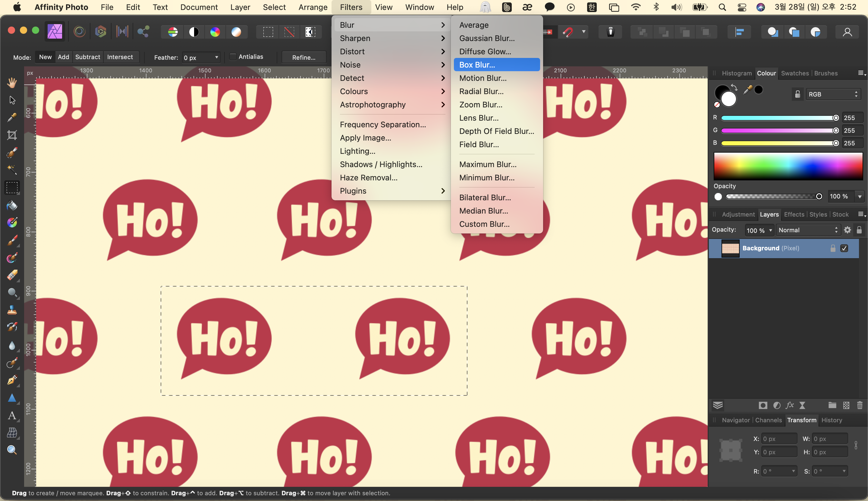Toggle Background layer visibility checkbox
This screenshot has width=868, height=501.
pyautogui.click(x=844, y=248)
